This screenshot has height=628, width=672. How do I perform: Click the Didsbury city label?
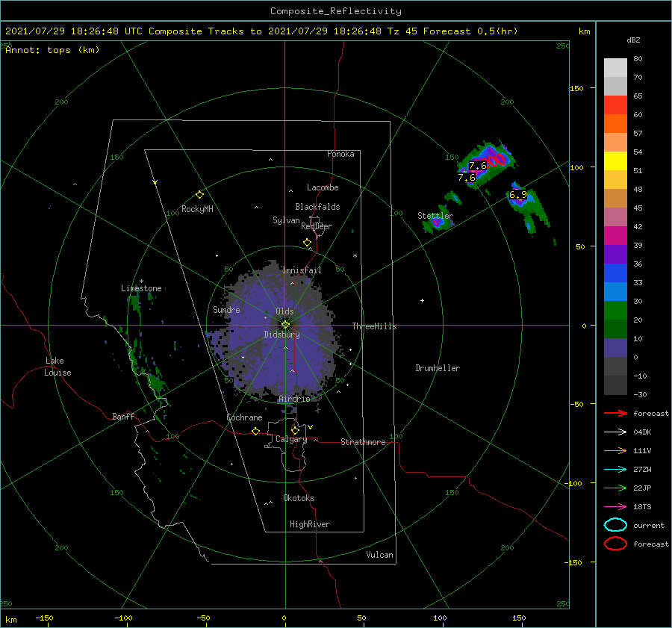pos(281,335)
